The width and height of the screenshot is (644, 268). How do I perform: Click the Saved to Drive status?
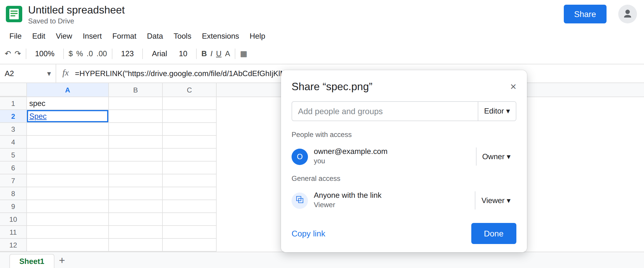51,21
